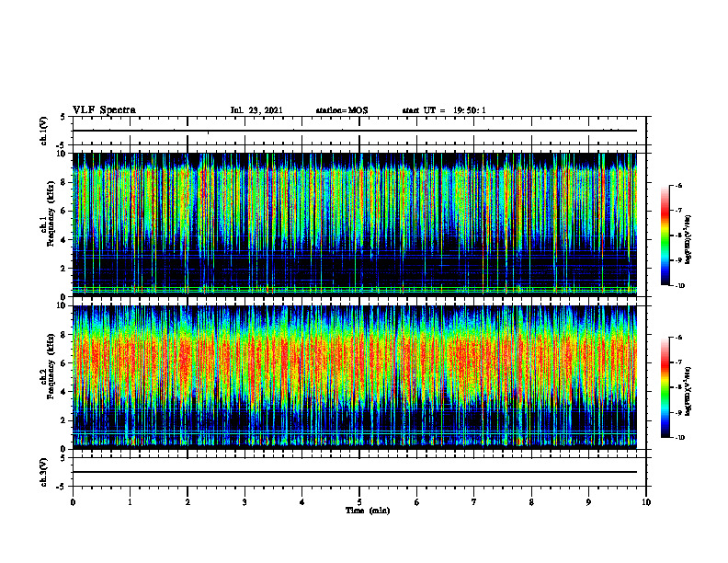The image size is (728, 563).
Task: Click the ch.1 color bar "-8" label
Action: 679,236
